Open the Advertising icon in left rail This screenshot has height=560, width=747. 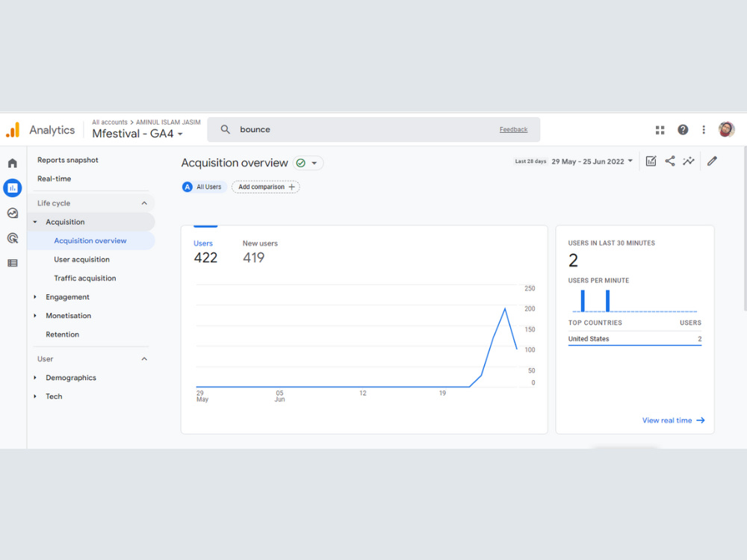[x=13, y=238]
